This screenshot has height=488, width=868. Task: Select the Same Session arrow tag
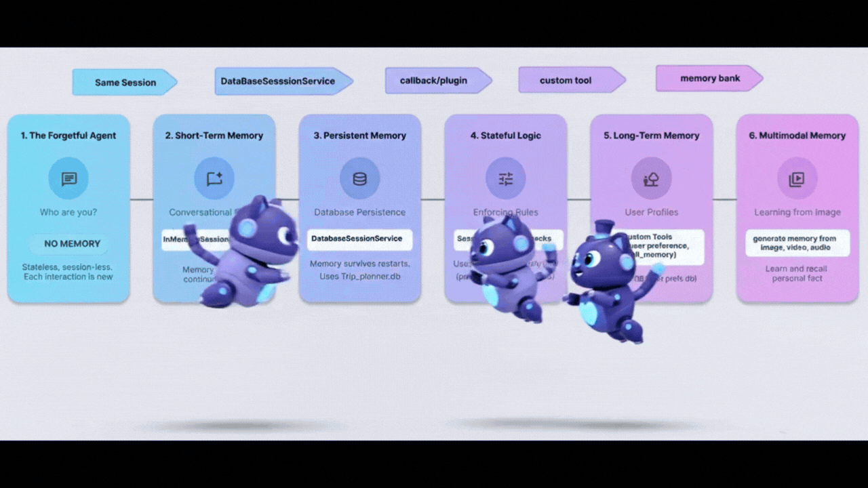125,83
